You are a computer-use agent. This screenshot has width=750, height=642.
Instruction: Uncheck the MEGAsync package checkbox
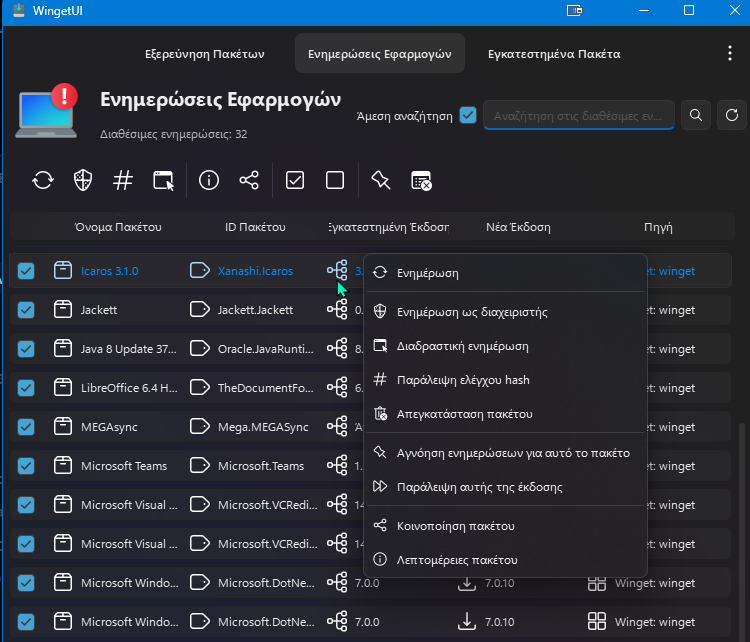26,427
